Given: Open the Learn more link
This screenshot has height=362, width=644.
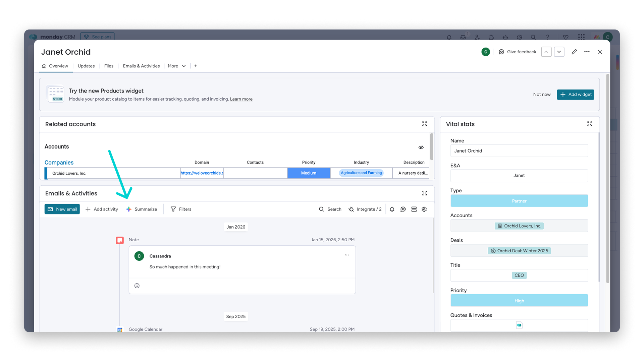Looking at the screenshot, I should 241,99.
